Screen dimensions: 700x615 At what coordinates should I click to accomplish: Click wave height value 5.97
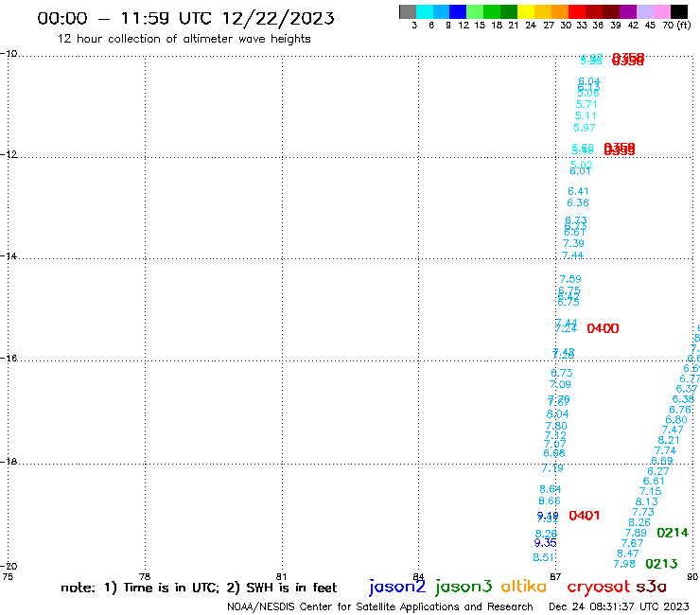tap(585, 128)
